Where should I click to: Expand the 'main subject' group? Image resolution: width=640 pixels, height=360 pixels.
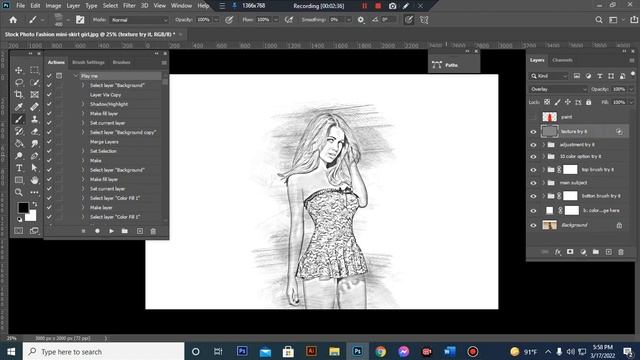click(x=544, y=183)
